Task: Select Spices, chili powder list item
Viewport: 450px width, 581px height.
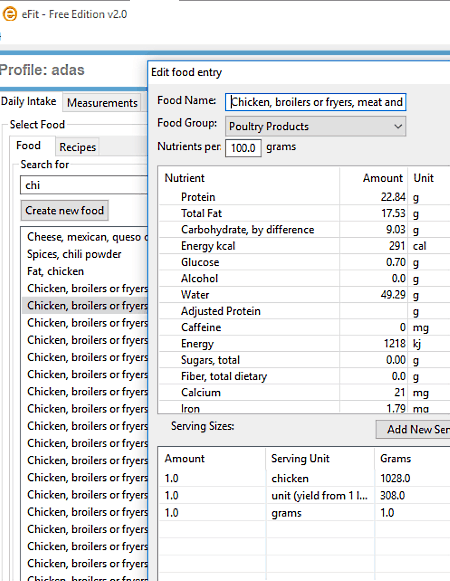Action: pos(74,254)
